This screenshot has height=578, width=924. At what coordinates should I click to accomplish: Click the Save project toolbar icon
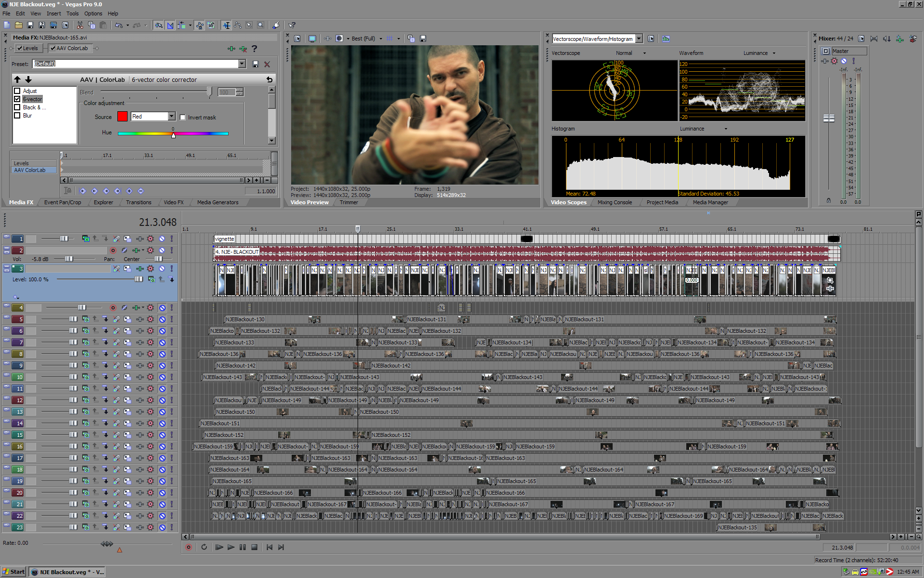click(30, 25)
